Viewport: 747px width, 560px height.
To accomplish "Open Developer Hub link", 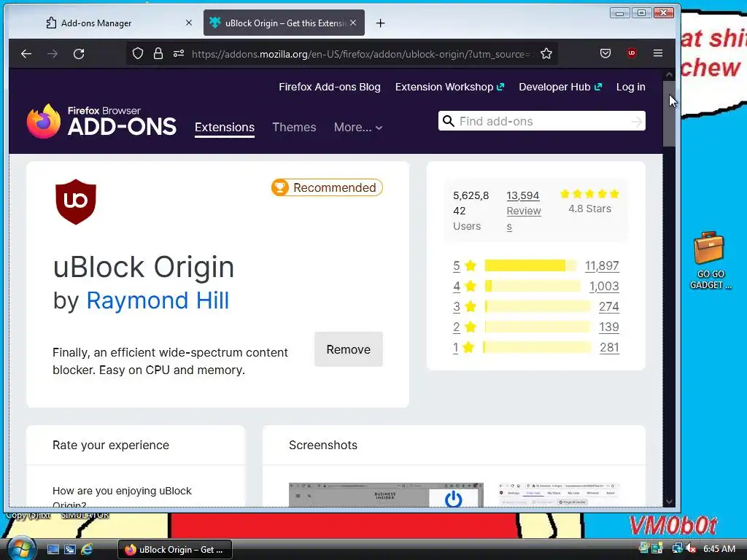I will click(560, 87).
